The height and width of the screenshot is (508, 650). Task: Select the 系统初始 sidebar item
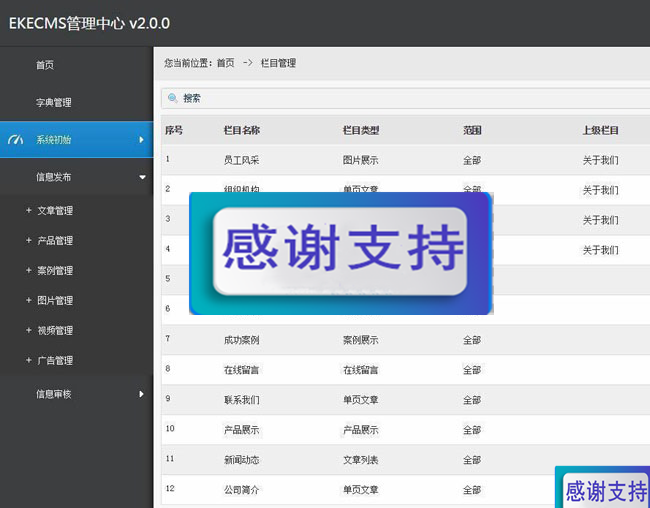point(77,140)
